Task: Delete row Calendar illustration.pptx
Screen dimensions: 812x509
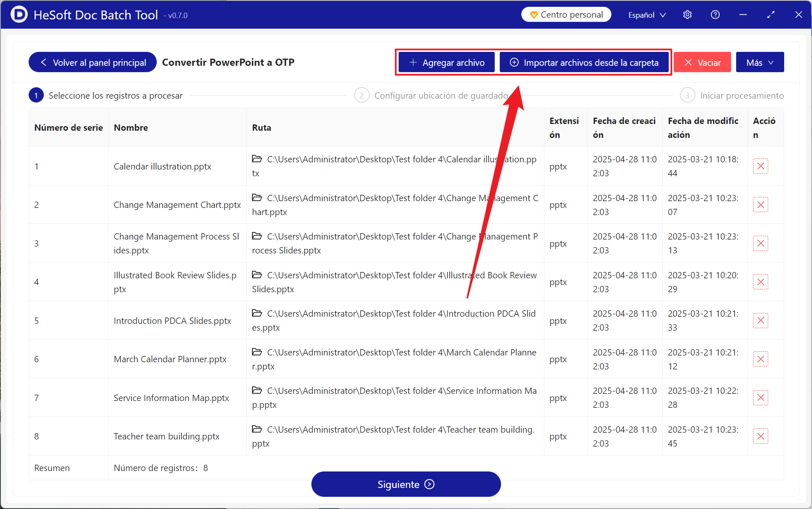Action: point(761,166)
